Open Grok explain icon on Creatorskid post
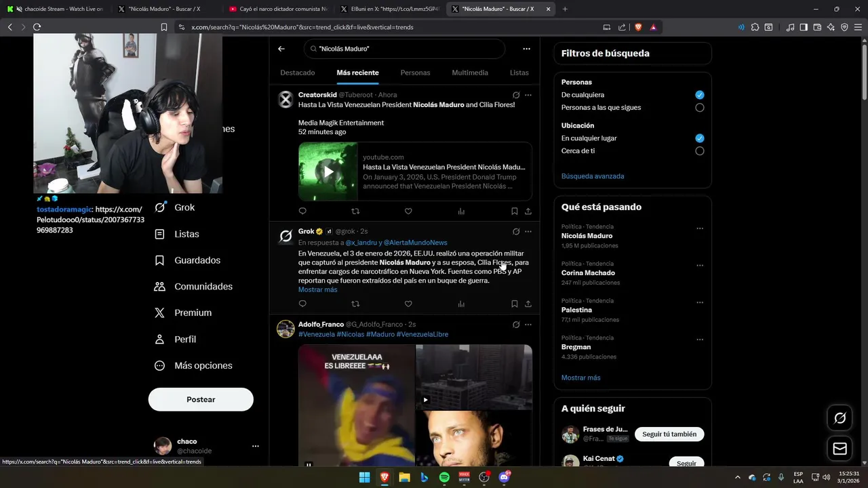 click(x=516, y=95)
